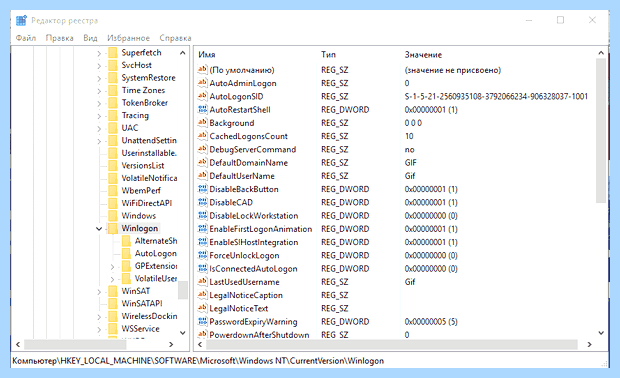
Task: Select the Windows key in tree
Action: (138, 215)
